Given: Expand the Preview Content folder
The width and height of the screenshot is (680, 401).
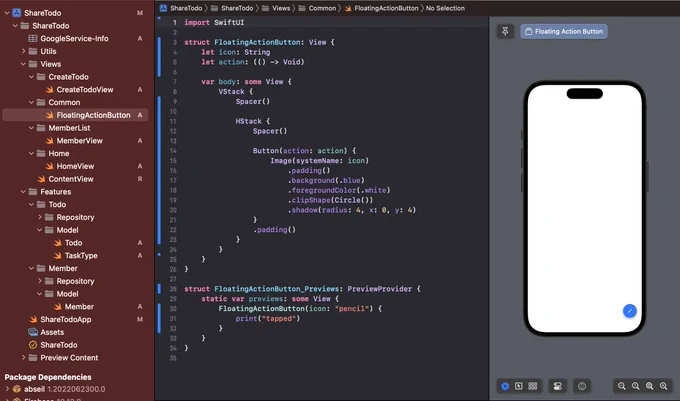Looking at the screenshot, I should pos(23,358).
